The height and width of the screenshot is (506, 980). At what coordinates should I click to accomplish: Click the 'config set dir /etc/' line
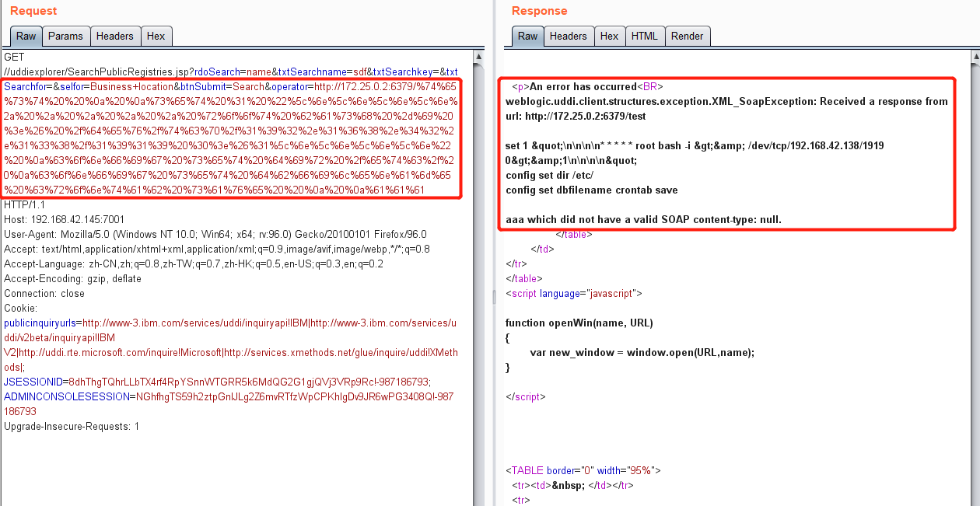pos(550,176)
